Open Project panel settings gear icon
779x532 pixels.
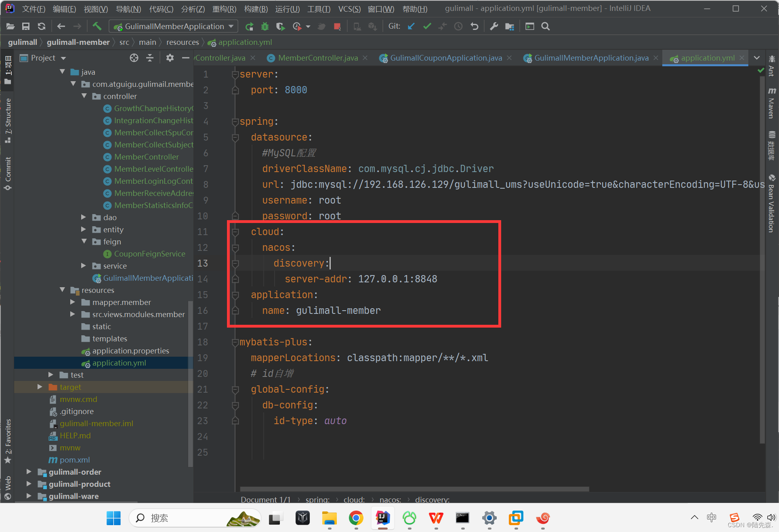(x=170, y=58)
